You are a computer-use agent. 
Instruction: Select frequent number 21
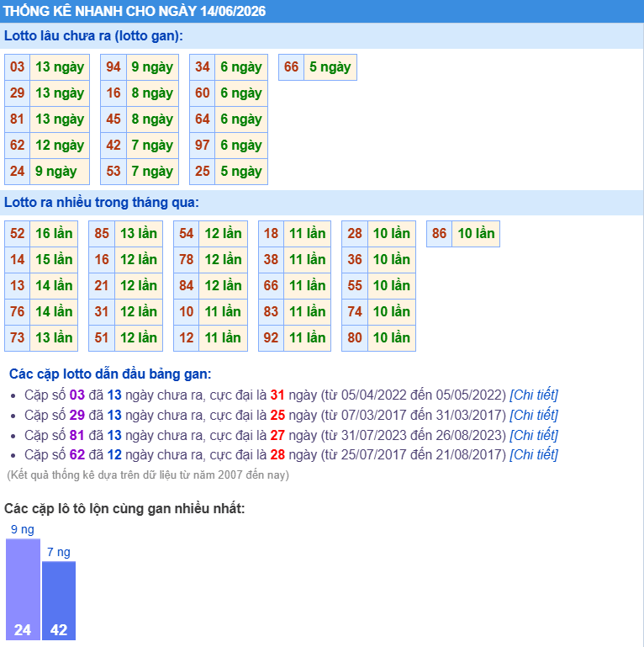(x=102, y=285)
